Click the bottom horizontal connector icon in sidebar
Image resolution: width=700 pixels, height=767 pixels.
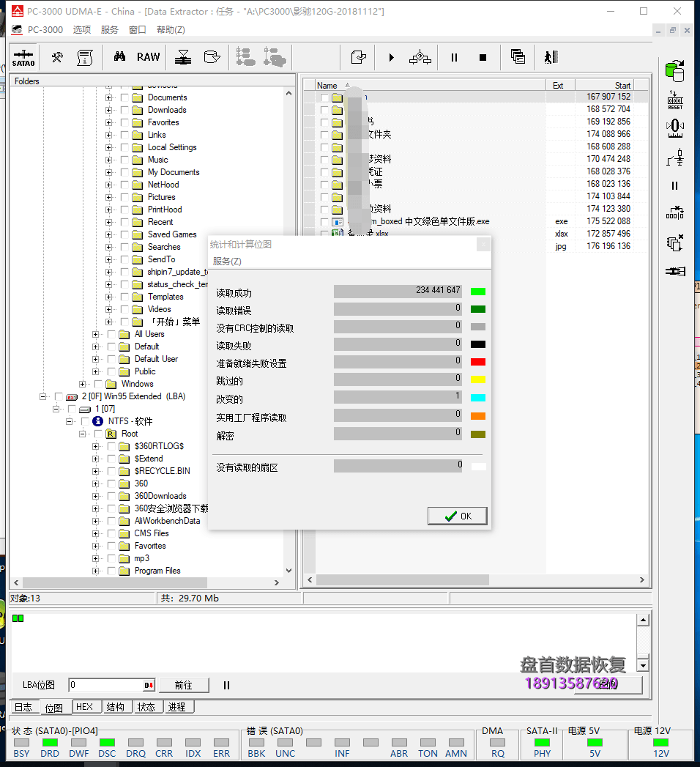pyautogui.click(x=675, y=271)
